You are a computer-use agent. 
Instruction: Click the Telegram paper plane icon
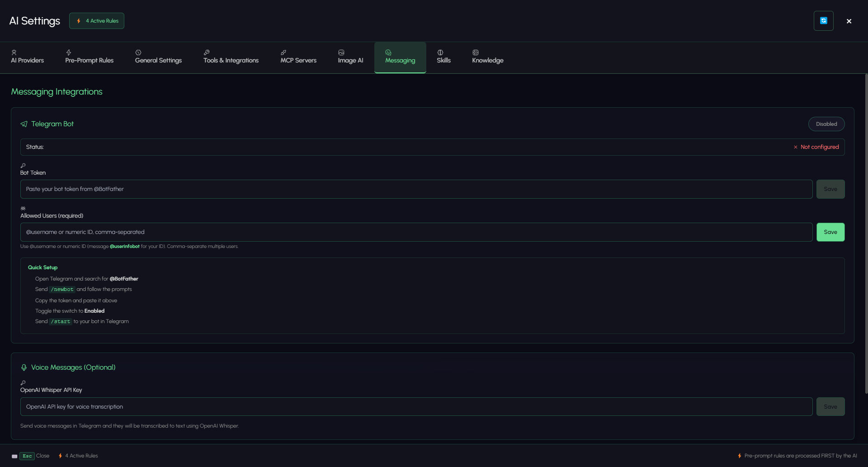(x=24, y=124)
